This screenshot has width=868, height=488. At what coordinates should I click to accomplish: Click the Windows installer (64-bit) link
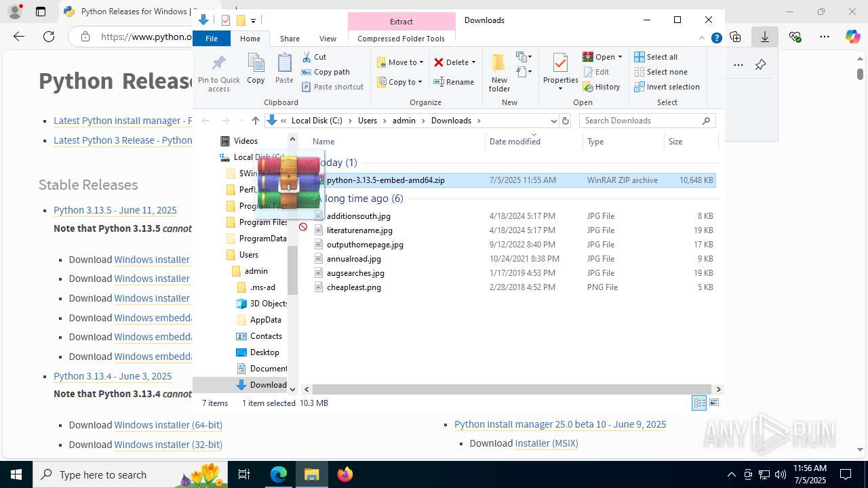pos(168,425)
